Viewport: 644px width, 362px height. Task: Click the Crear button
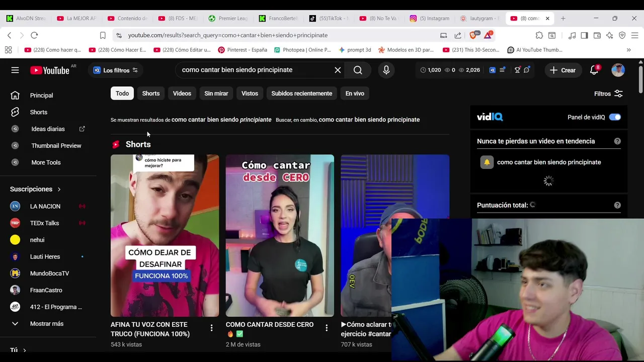[563, 70]
